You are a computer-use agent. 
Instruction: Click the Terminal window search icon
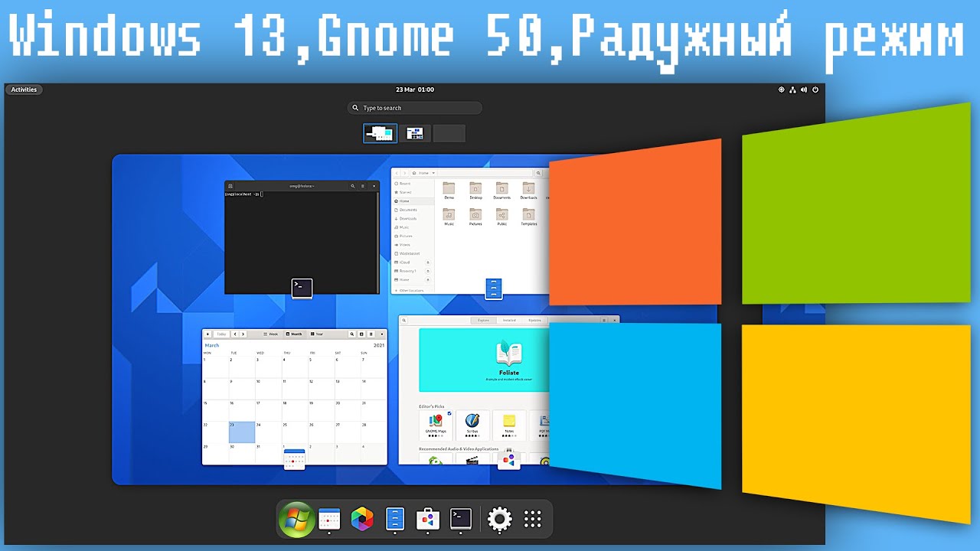tap(353, 186)
